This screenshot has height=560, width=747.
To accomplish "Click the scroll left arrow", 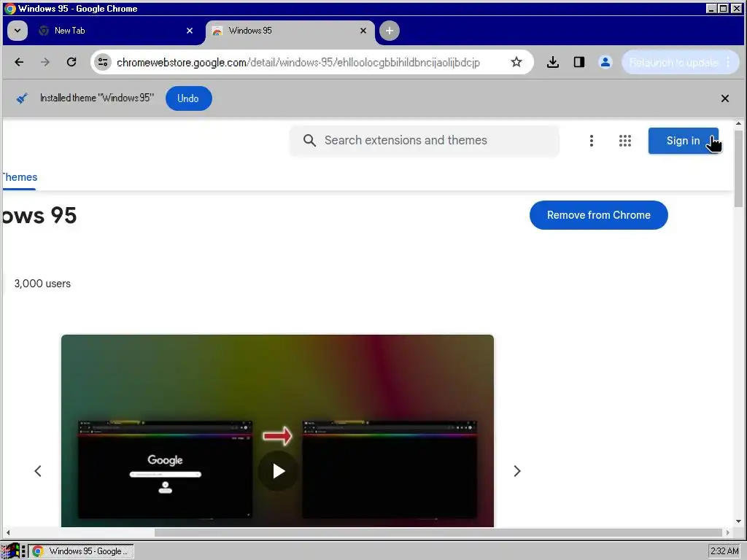I will pos(7,532).
